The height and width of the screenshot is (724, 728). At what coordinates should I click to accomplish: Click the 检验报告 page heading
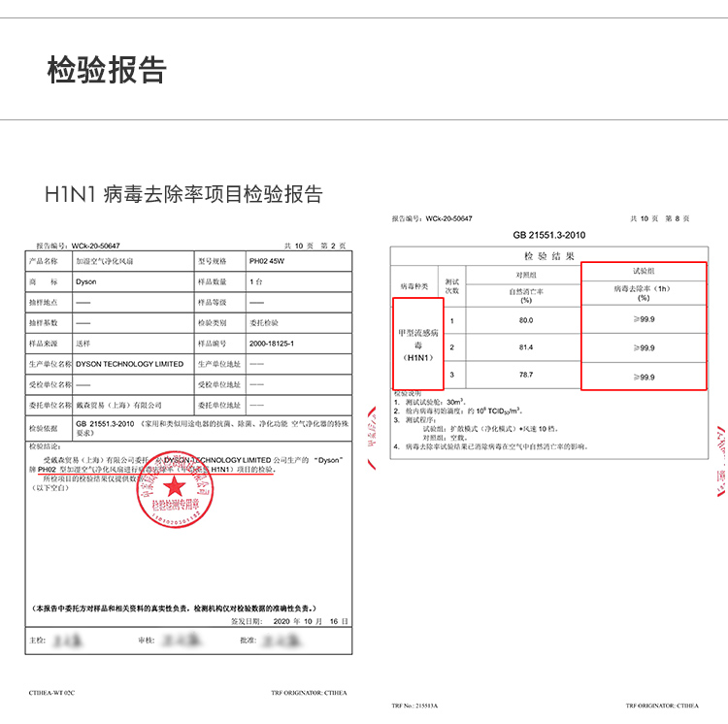click(107, 71)
